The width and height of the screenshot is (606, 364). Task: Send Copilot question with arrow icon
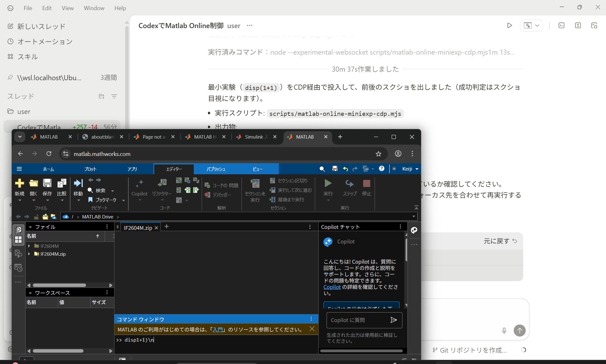[x=394, y=320]
